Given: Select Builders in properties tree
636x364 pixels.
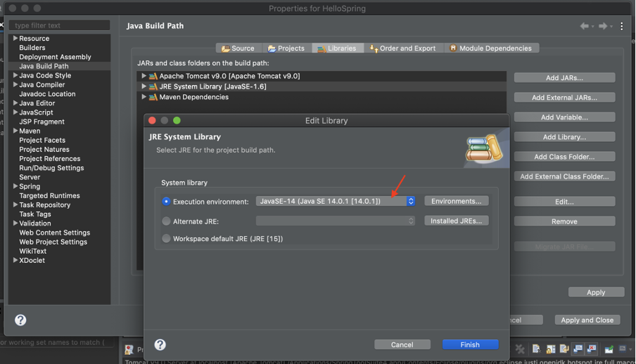Looking at the screenshot, I should [x=32, y=47].
